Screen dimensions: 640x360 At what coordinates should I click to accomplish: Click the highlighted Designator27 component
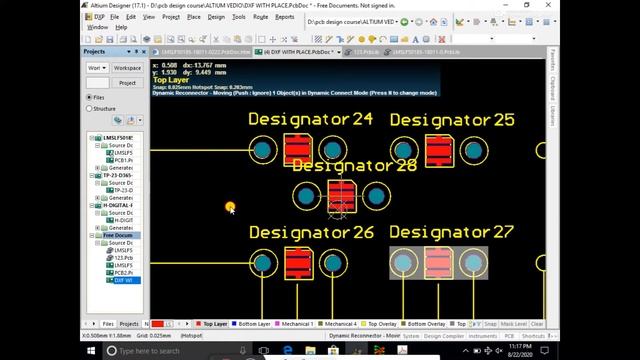pyautogui.click(x=438, y=263)
